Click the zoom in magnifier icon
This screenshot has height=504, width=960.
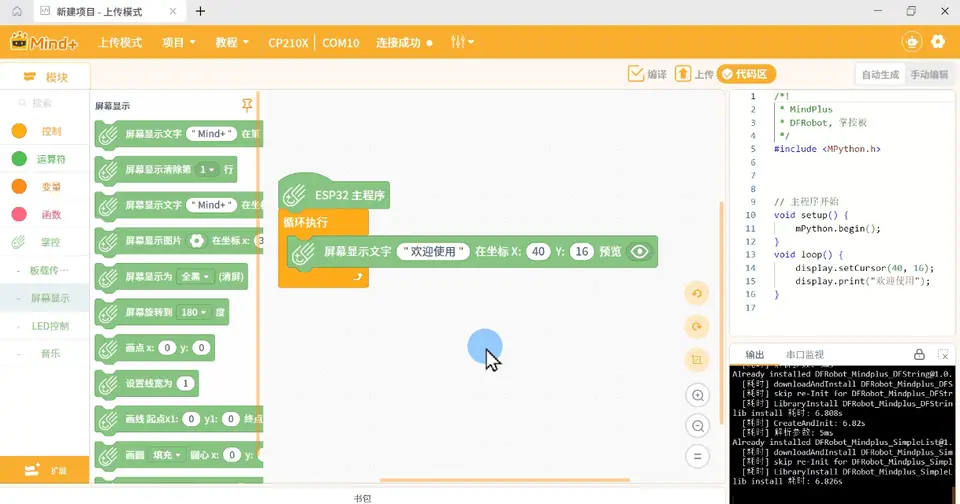(697, 396)
